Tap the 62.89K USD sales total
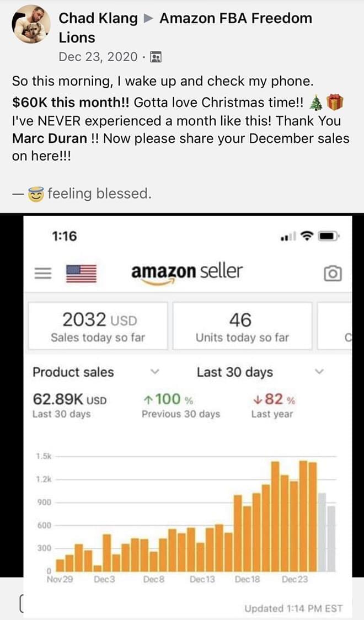Screen dimensions: 364x620 click(69, 399)
